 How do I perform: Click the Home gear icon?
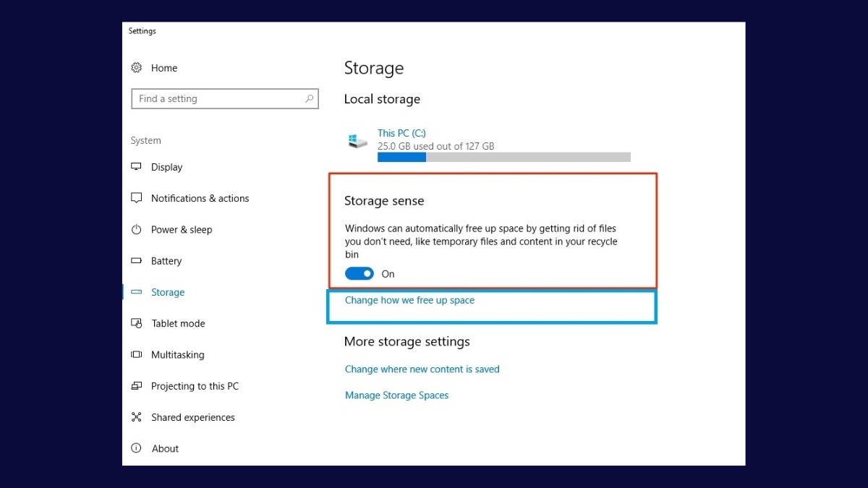coord(136,67)
